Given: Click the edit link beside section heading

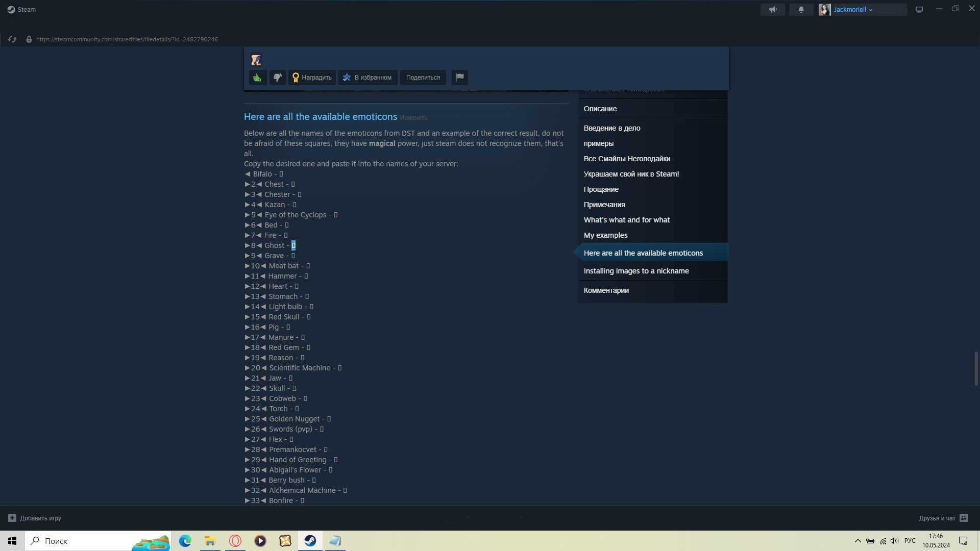Looking at the screenshot, I should tap(413, 118).
